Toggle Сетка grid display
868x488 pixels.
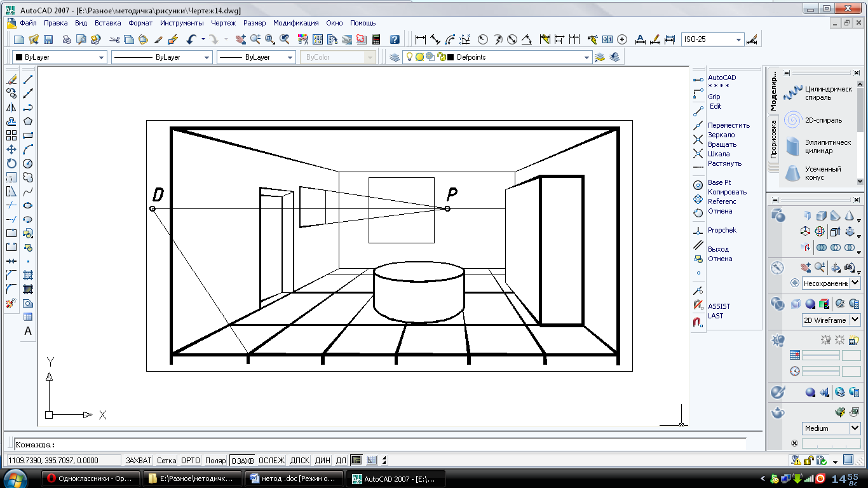pyautogui.click(x=166, y=461)
